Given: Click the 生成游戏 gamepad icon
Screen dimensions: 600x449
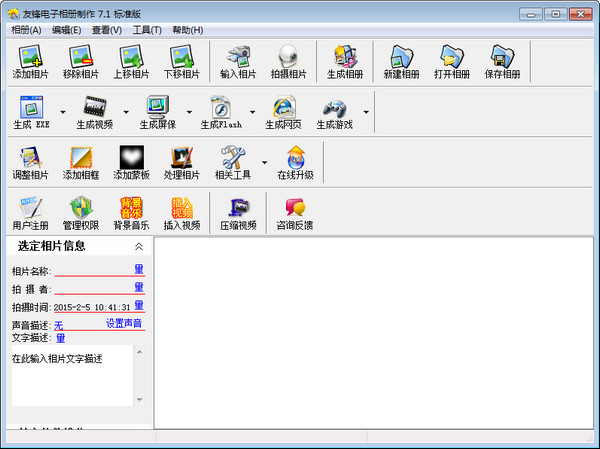Looking at the screenshot, I should (334, 108).
